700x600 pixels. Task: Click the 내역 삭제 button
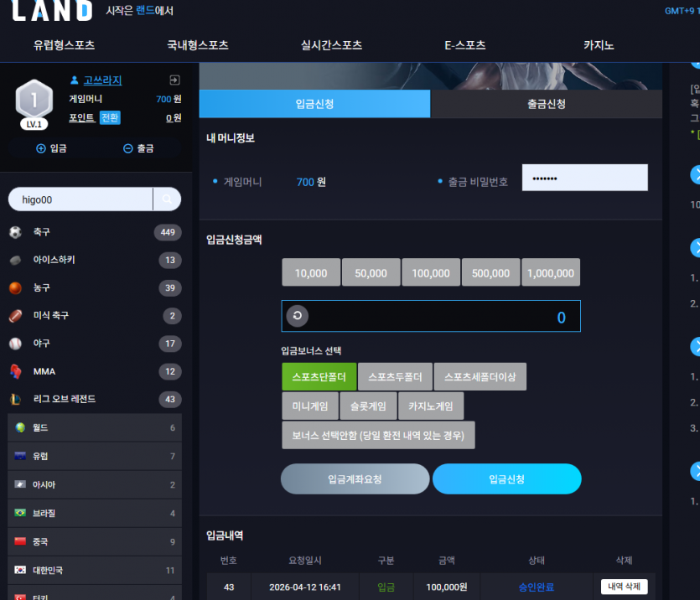624,587
